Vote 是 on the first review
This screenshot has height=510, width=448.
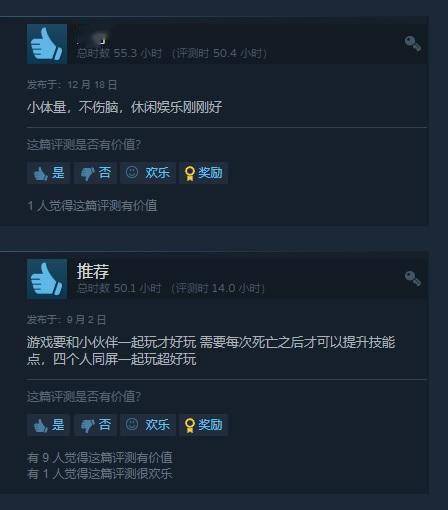49,173
